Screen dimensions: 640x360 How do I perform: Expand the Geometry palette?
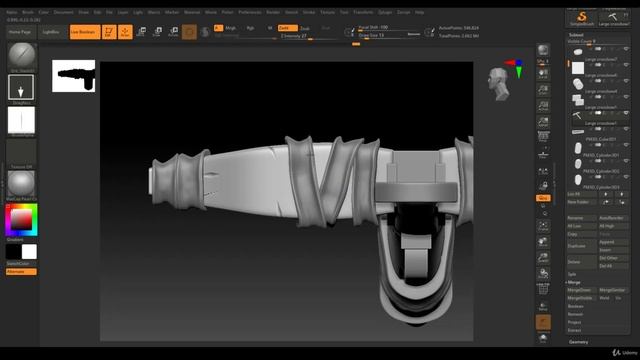(578, 342)
